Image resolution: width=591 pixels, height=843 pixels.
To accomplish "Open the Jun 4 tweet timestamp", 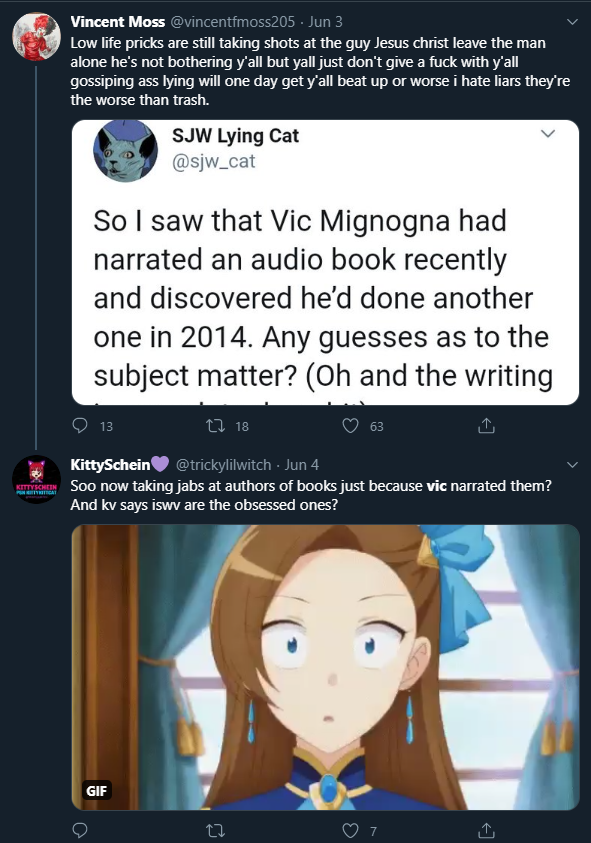I will (x=302, y=465).
